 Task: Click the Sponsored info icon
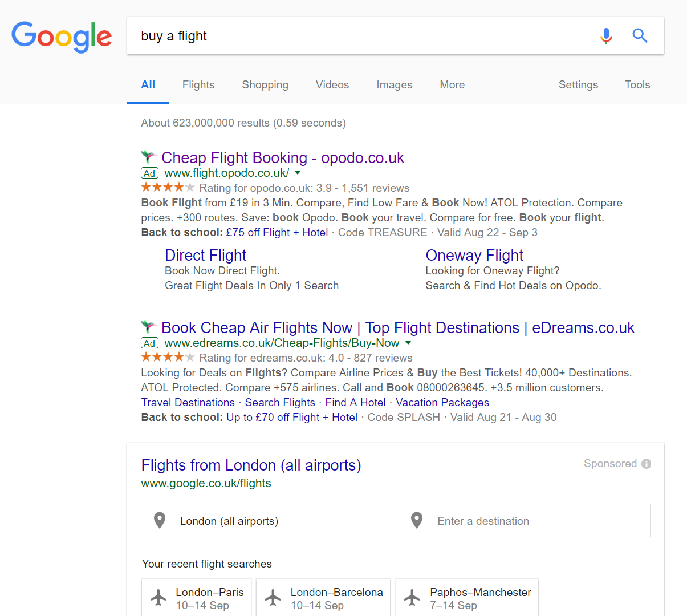click(646, 464)
